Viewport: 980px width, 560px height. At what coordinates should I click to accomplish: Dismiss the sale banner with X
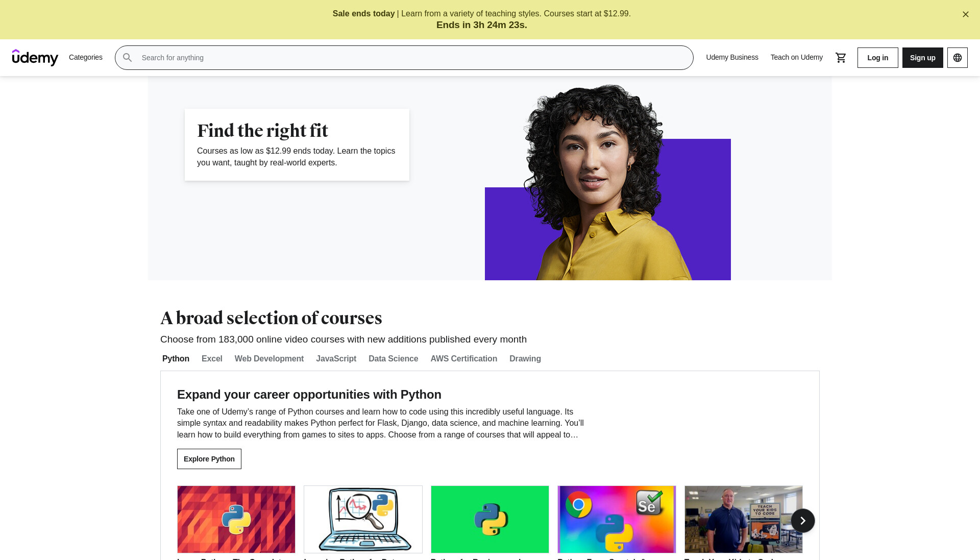966,14
